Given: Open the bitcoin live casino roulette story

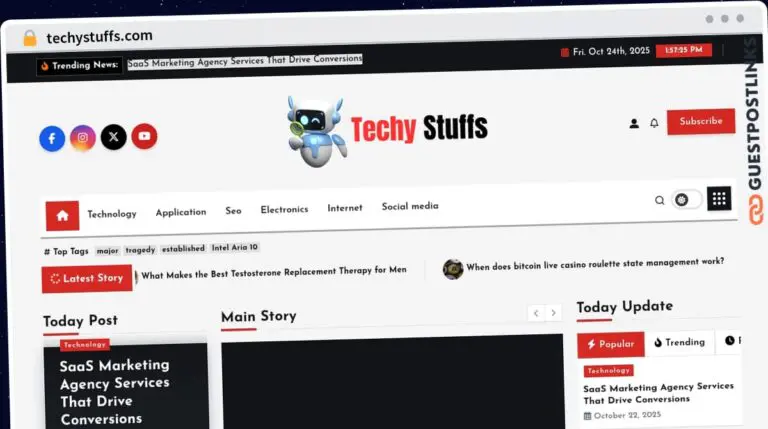Looking at the screenshot, I should coord(595,264).
